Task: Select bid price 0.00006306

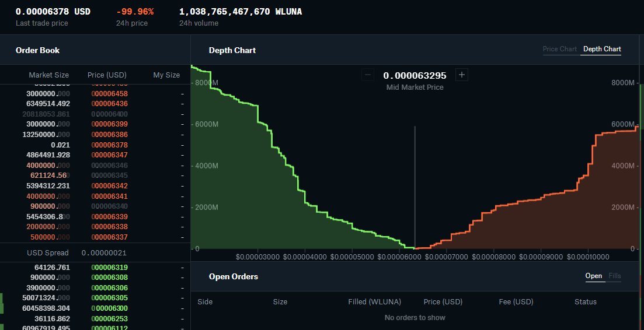Action: tap(109, 288)
